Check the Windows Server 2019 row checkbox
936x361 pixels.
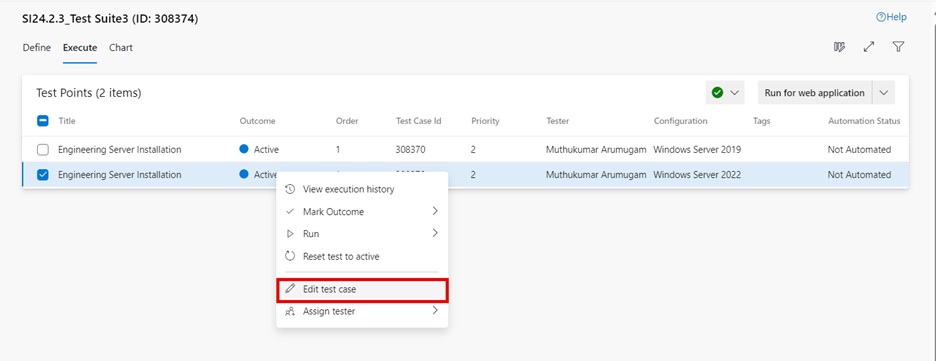point(43,150)
